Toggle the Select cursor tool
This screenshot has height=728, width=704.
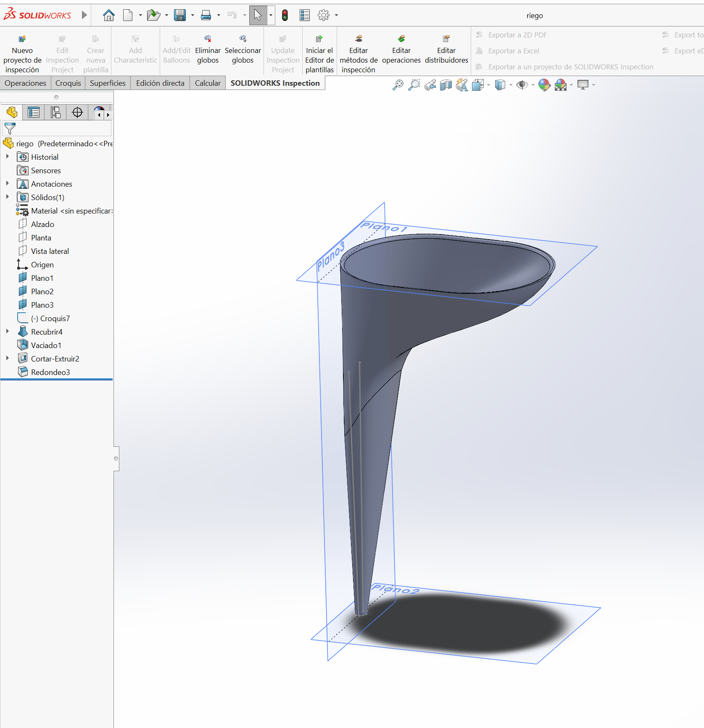[258, 16]
